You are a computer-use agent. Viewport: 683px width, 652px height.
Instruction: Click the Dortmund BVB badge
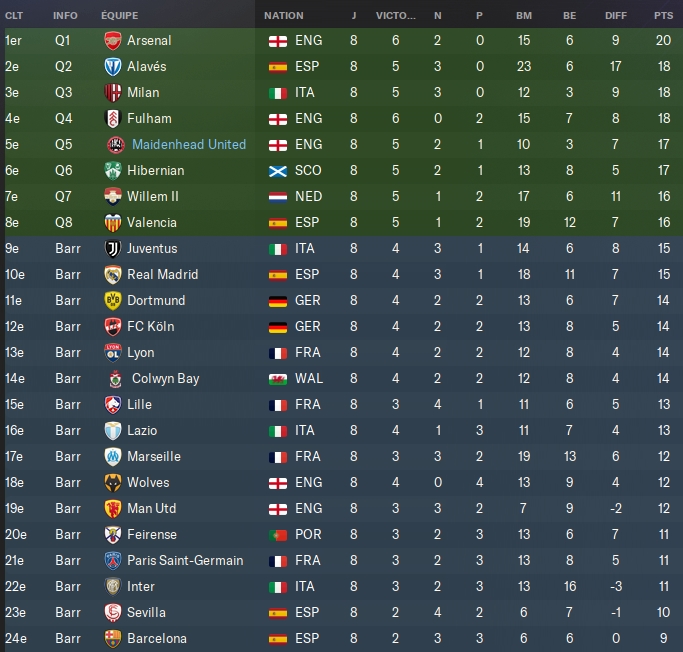(x=113, y=301)
